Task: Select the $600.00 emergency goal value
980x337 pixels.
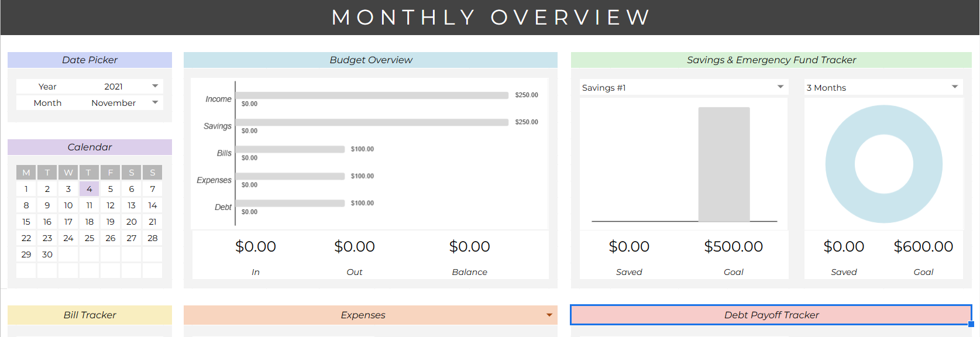Action: 923,246
